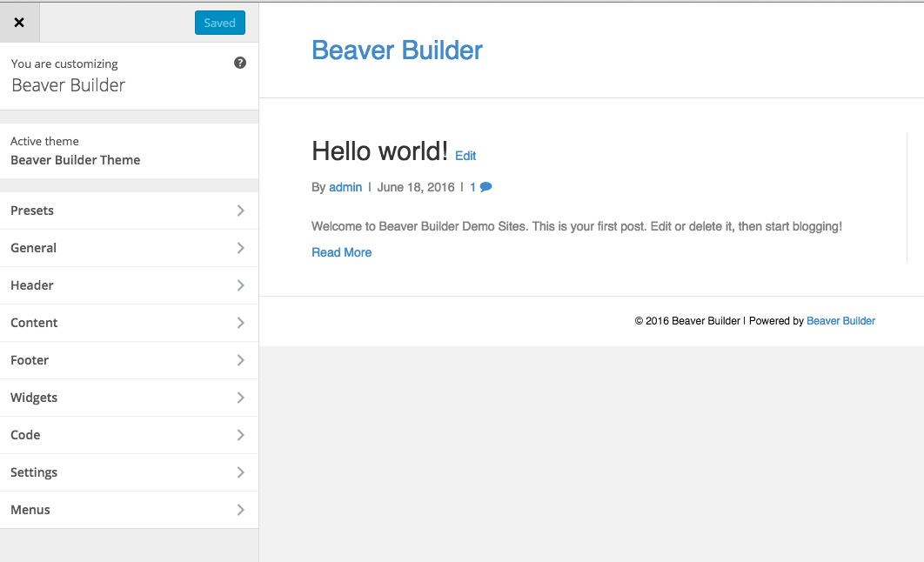
Task: Open the General section
Action: pos(129,248)
